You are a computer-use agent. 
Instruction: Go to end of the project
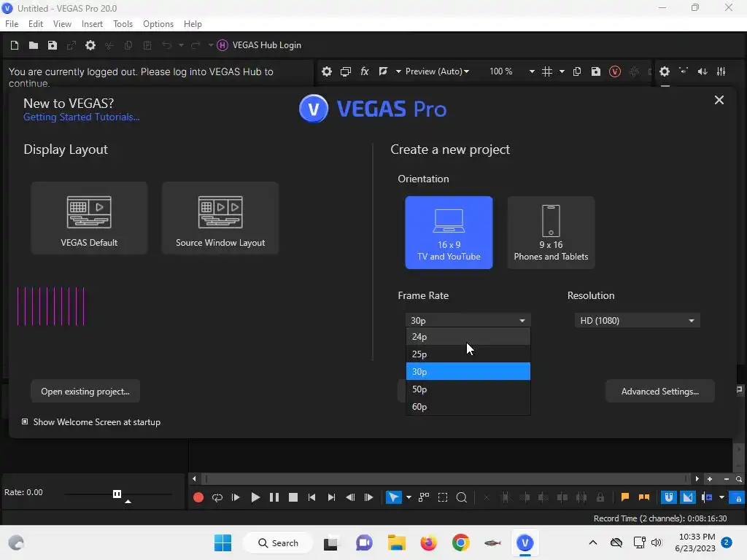click(x=331, y=497)
